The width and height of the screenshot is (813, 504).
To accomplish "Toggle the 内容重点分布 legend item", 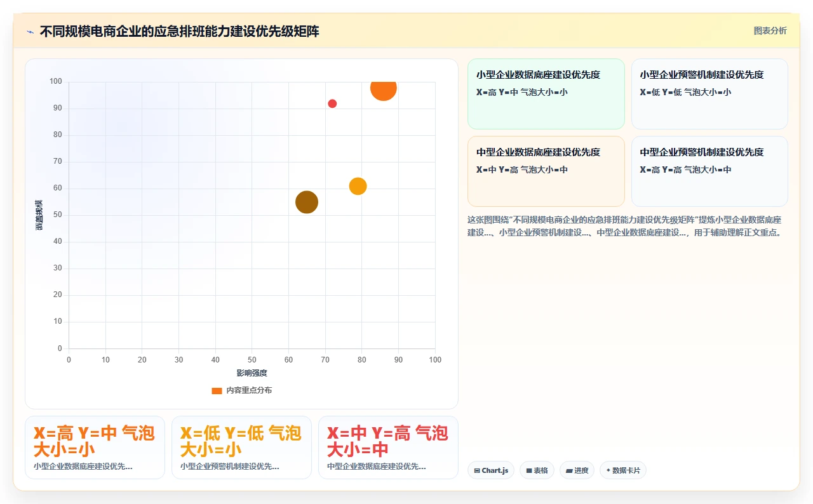I will click(241, 390).
